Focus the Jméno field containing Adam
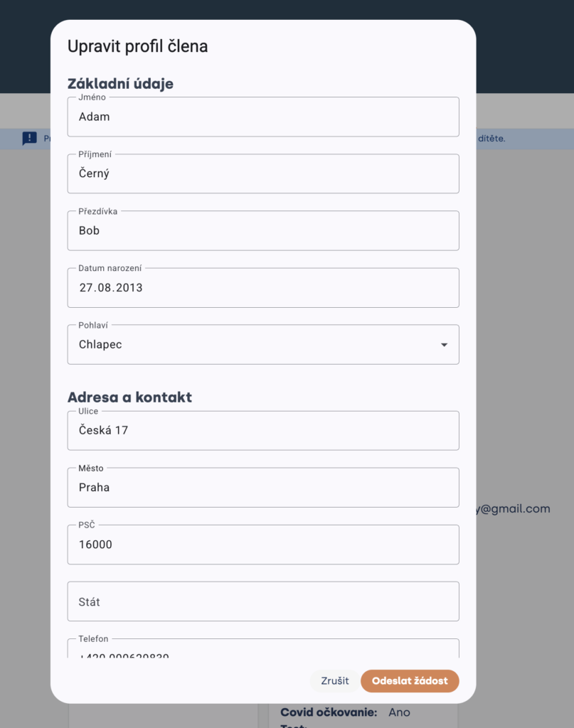Viewport: 574px width, 728px height. [x=263, y=117]
